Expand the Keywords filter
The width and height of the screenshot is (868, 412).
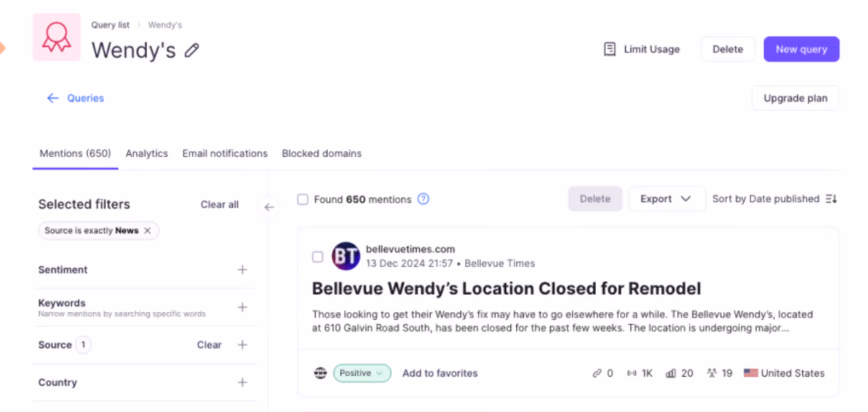[242, 307]
